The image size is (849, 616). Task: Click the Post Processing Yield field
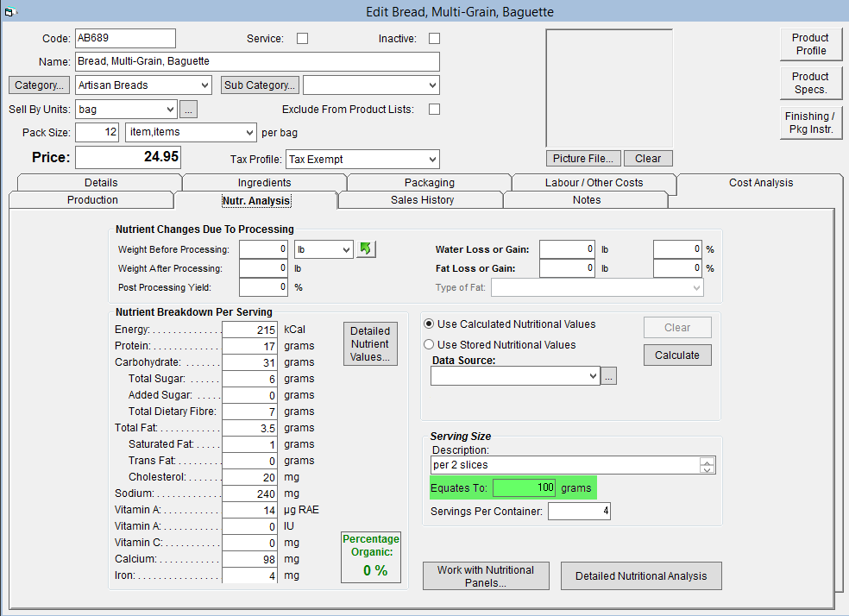click(x=263, y=287)
